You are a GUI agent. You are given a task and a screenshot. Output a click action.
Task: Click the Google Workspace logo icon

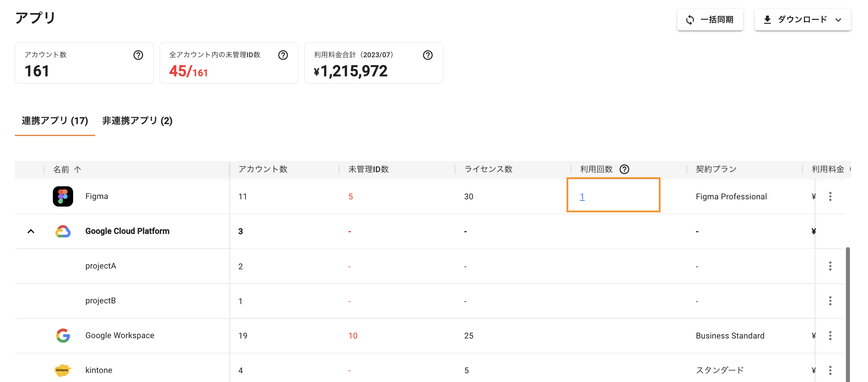[63, 336]
